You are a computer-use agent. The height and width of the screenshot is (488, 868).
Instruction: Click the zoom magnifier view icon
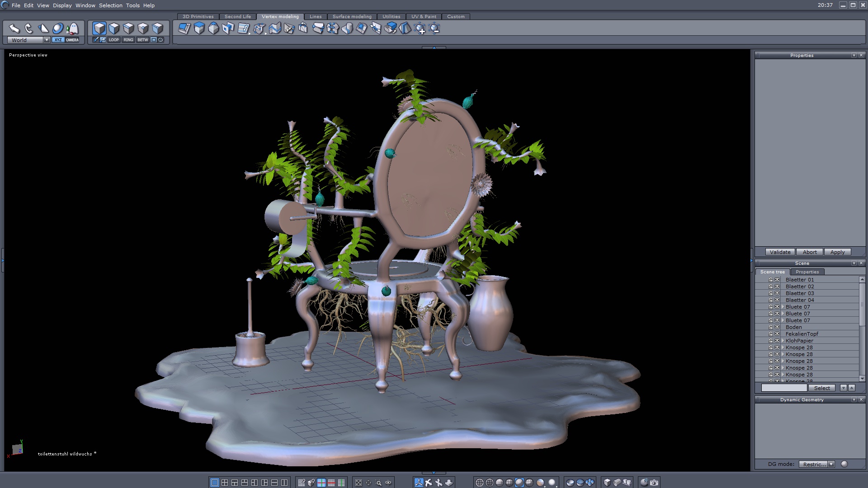(x=378, y=483)
